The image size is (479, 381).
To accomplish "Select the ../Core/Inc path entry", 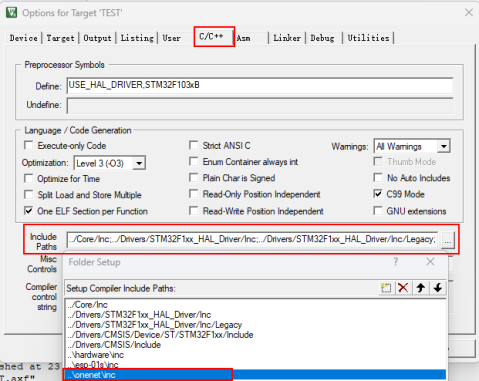I will click(255, 304).
